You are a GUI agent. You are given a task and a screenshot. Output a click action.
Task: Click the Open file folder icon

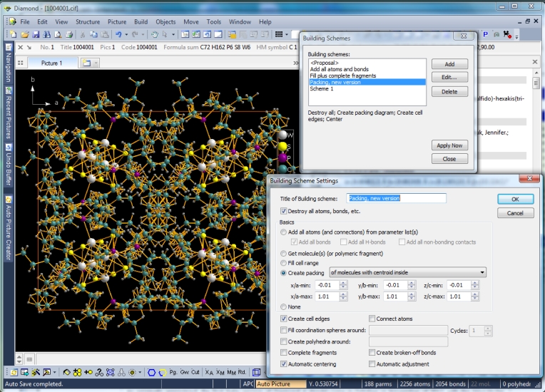tap(25, 34)
